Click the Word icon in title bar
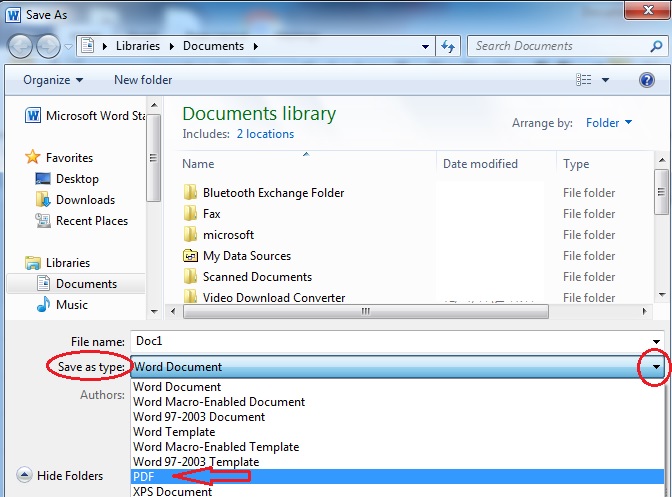672x497 pixels. pos(13,15)
